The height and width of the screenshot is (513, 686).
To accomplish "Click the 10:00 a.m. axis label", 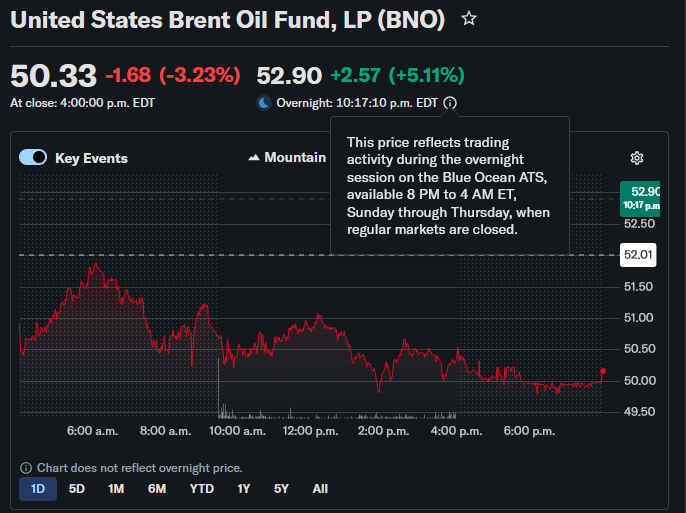I will click(x=237, y=431).
